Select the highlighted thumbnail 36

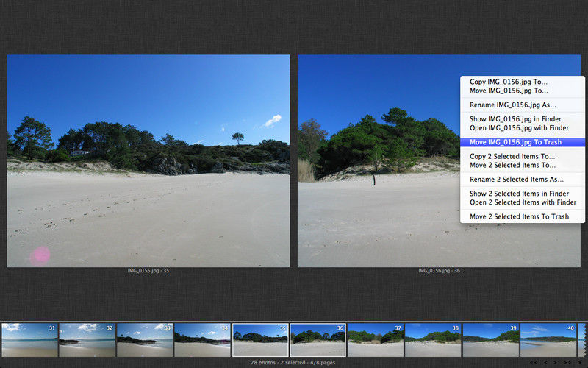pyautogui.click(x=318, y=339)
